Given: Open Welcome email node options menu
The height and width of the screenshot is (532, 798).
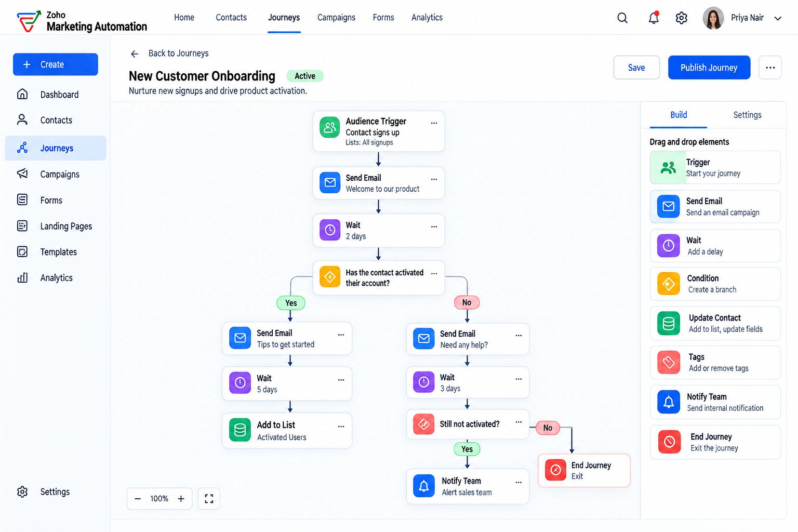Looking at the screenshot, I should [434, 179].
